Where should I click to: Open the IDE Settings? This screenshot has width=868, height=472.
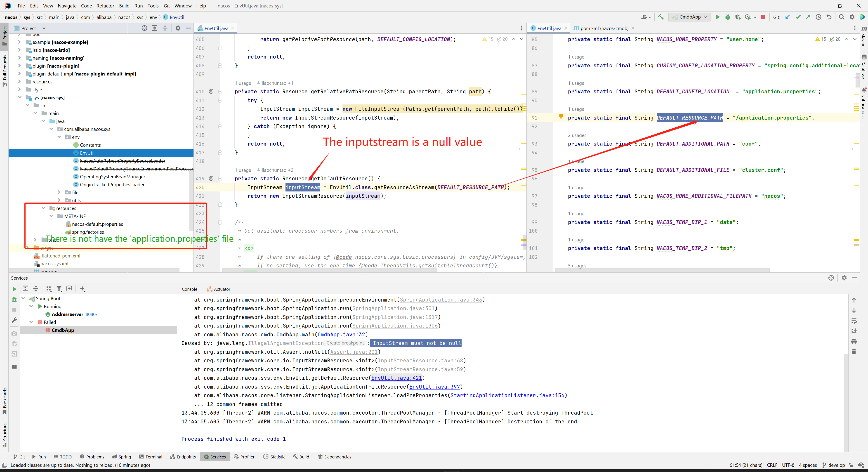point(852,17)
